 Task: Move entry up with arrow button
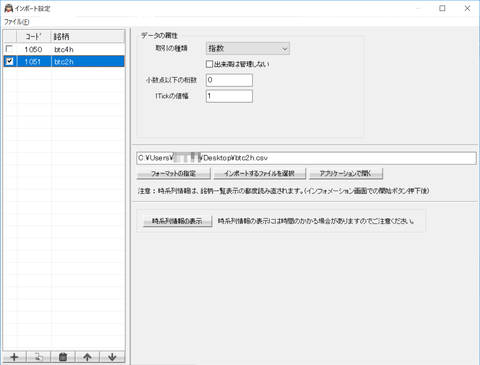[87, 357]
